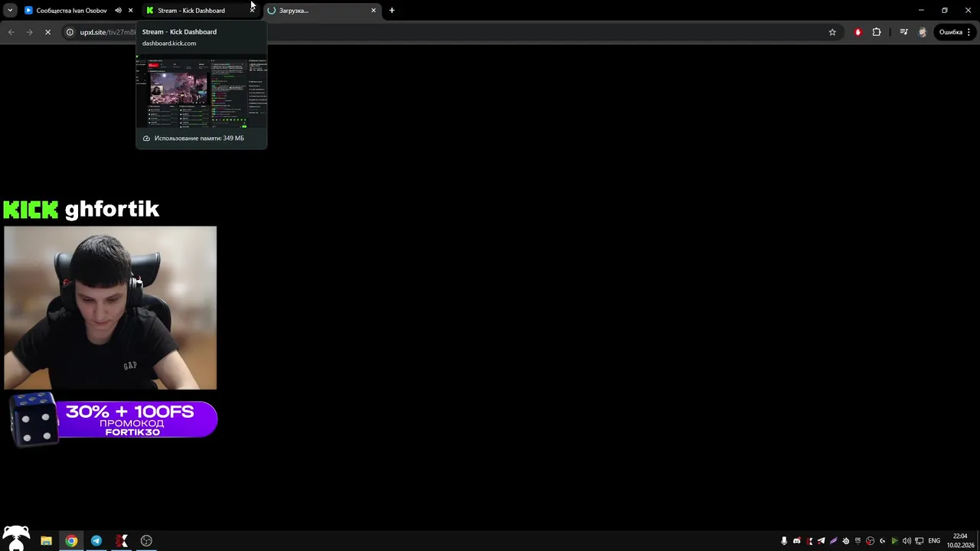Click the 30% + 100FS promo banner

(x=136, y=420)
